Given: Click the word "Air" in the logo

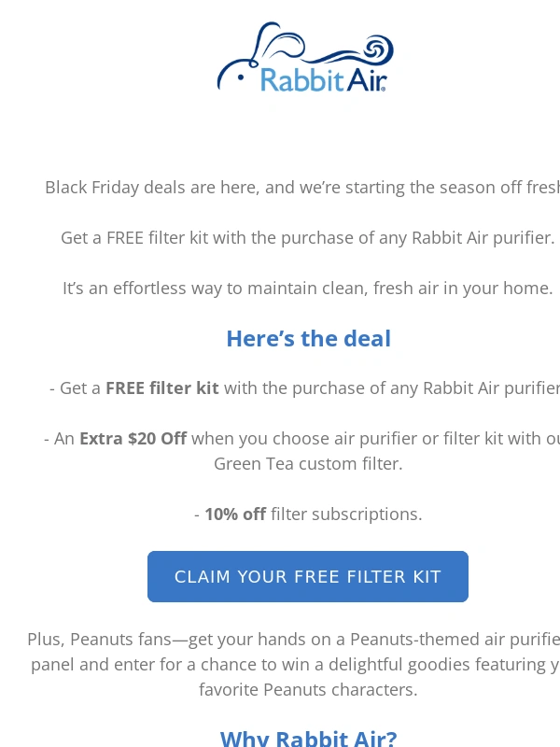Looking at the screenshot, I should (366, 79).
